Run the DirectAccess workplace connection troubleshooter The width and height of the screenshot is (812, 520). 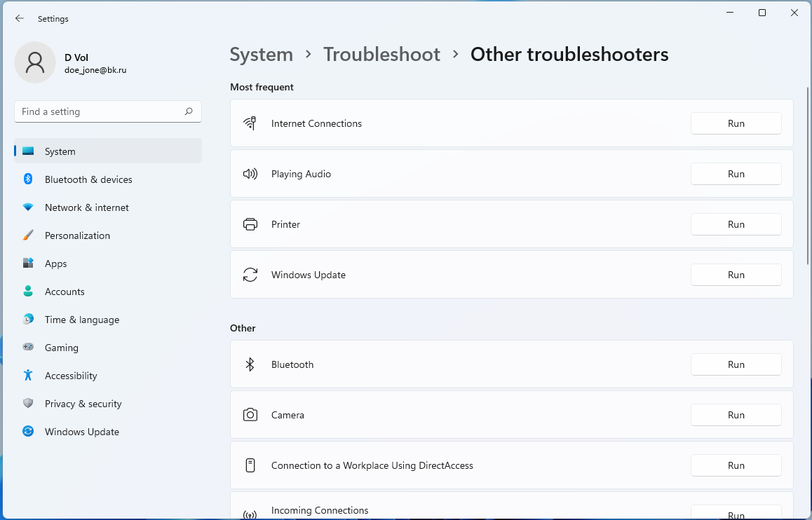[x=736, y=465]
